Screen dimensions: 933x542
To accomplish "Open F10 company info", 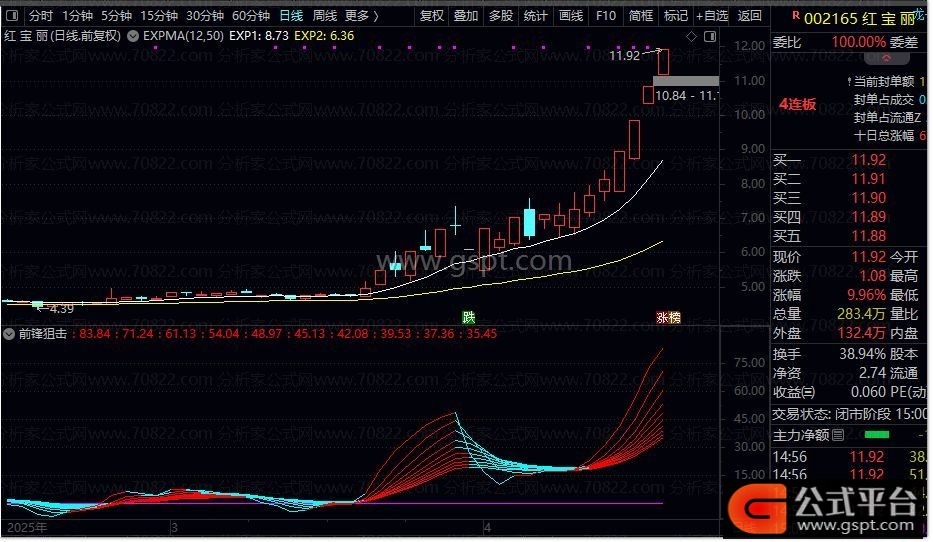I will (606, 16).
